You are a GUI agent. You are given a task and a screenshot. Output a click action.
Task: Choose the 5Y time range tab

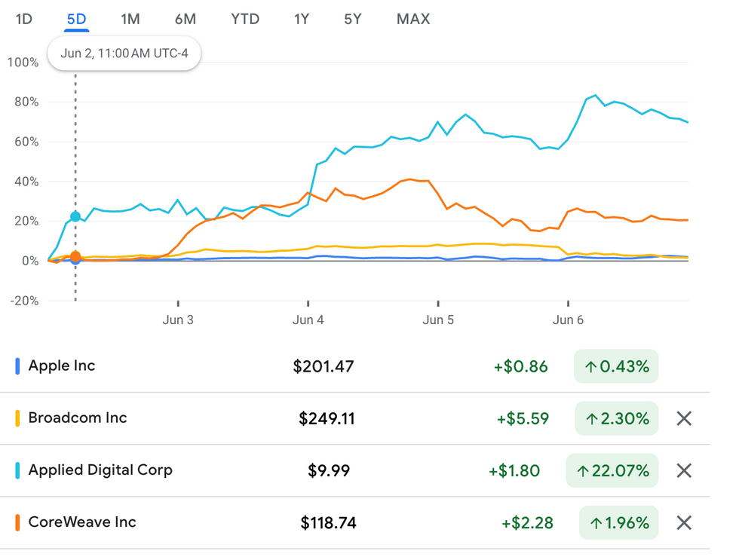(353, 19)
